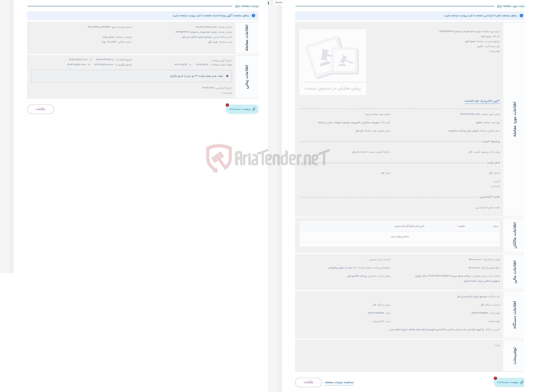536x392 pixels.
Task: Click the red dot notification on left attachment
Action: point(228,105)
